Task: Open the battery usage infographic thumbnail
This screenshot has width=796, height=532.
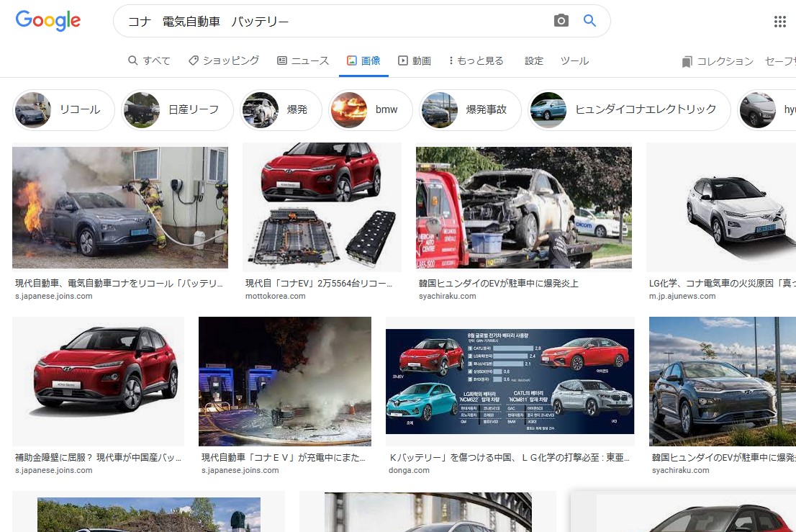Action: point(510,382)
